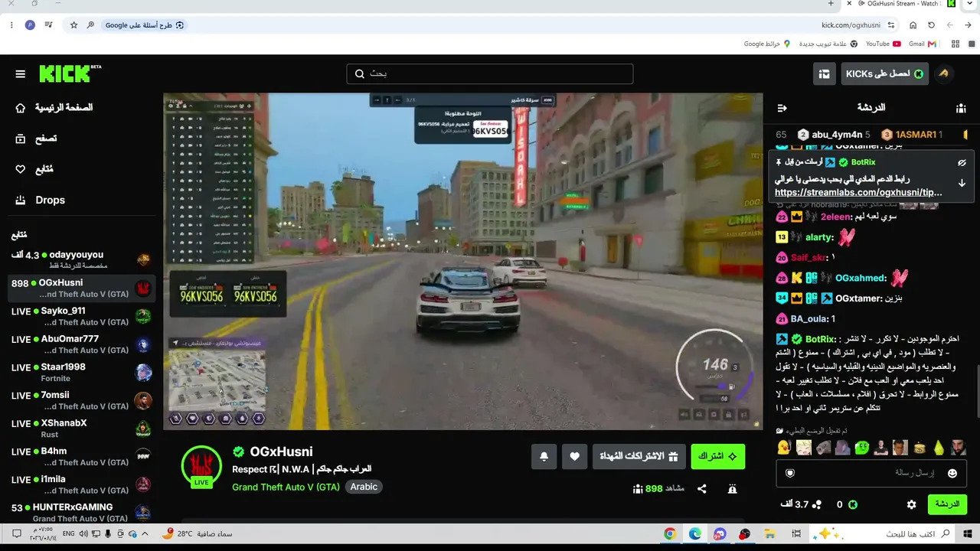
Task: Go to the home page (الصفحة الرئيسية)
Action: click(x=54, y=108)
